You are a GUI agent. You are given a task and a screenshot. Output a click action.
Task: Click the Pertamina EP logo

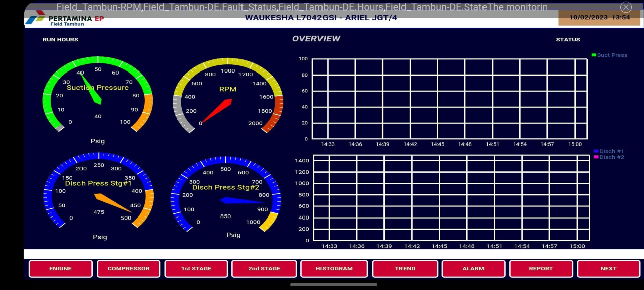point(64,19)
